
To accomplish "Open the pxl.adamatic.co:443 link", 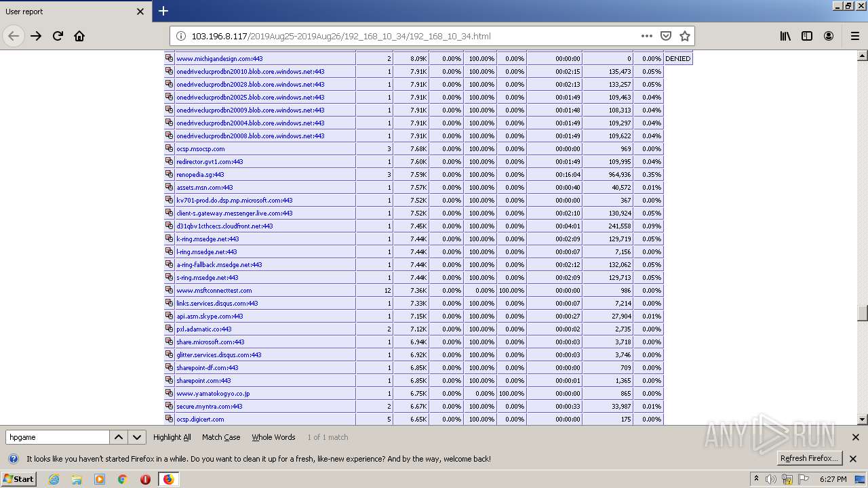I will click(203, 329).
